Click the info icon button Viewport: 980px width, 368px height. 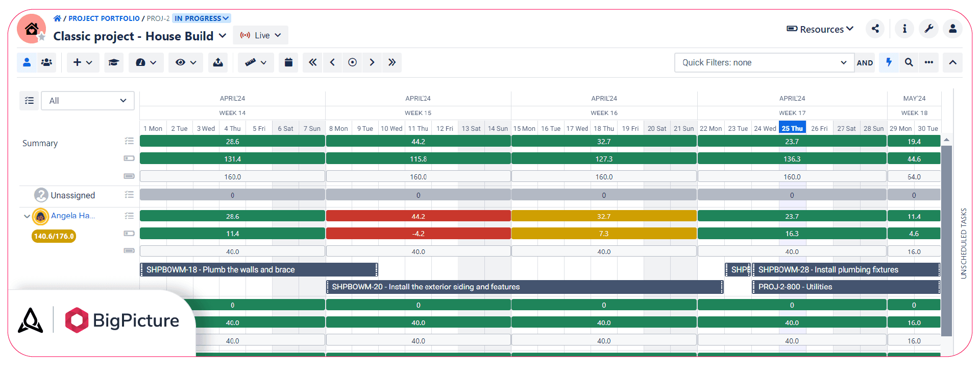[904, 29]
